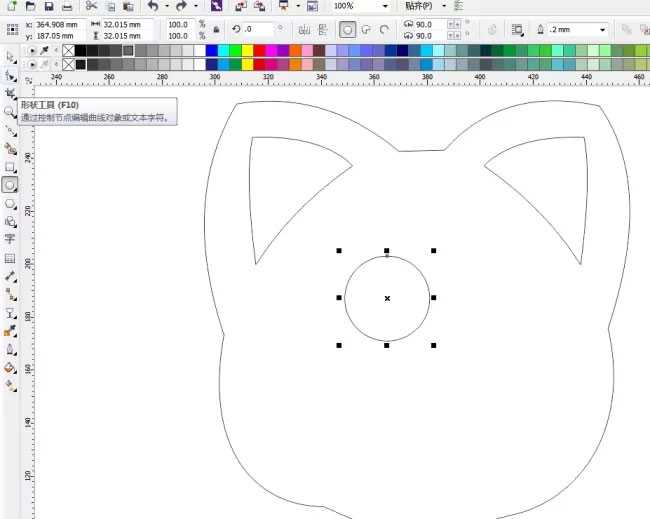Switch ellipse type to Arc

(384, 30)
